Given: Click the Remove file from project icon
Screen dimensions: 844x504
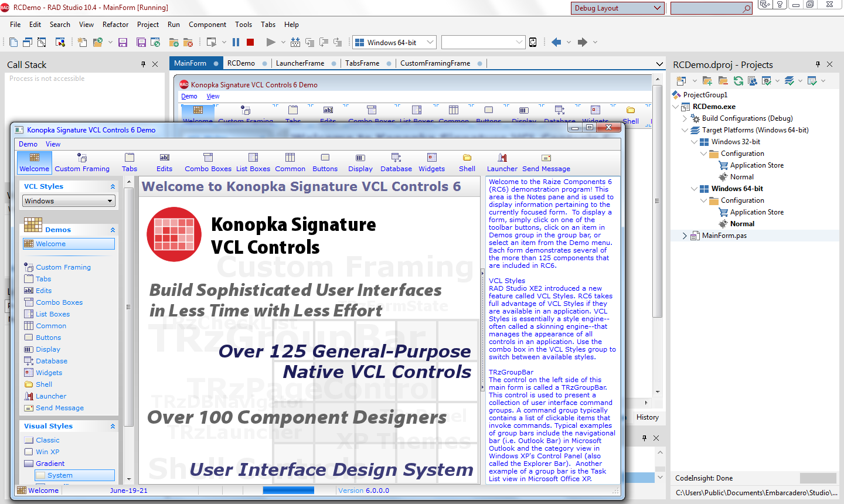Looking at the screenshot, I should 188,42.
